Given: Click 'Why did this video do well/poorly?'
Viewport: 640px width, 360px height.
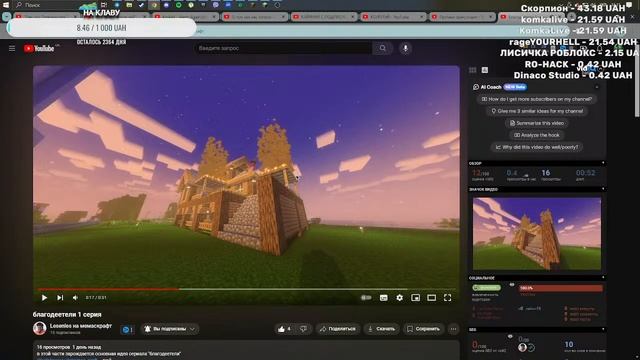Looking at the screenshot, I should tap(536, 147).
